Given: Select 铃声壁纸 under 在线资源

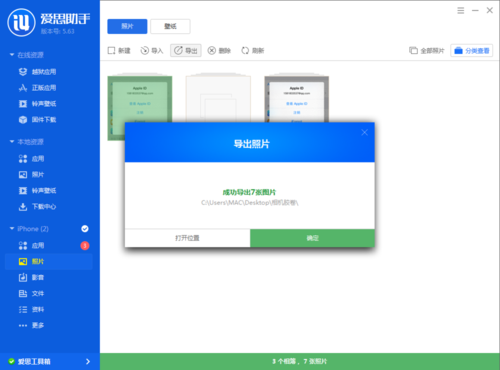Looking at the screenshot, I should pyautogui.click(x=37, y=104).
